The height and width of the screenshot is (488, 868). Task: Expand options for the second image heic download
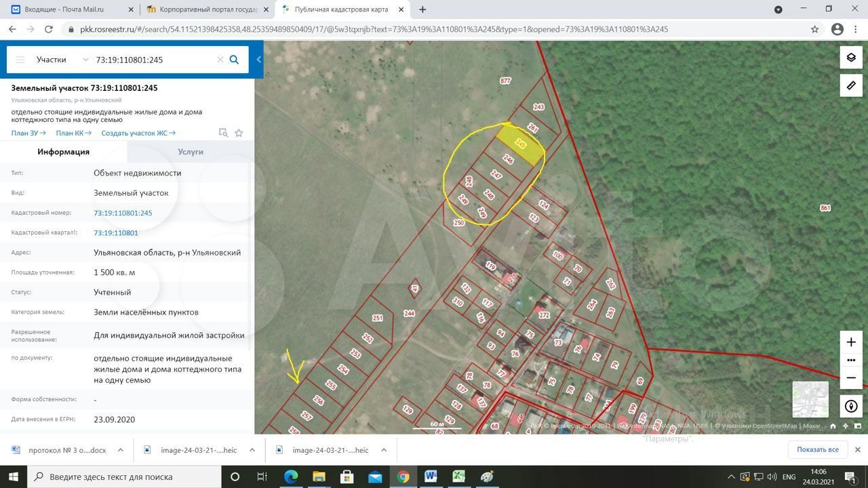coord(383,450)
